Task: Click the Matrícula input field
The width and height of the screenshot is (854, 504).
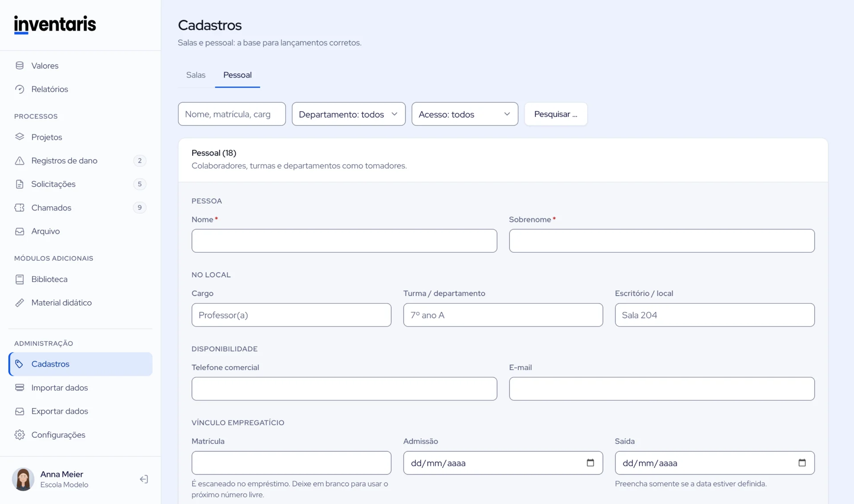Action: pyautogui.click(x=291, y=463)
